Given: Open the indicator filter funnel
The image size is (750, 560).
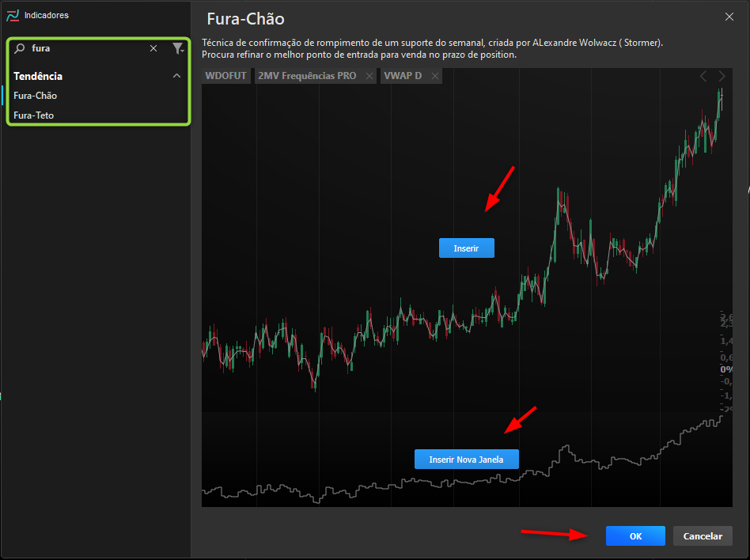Looking at the screenshot, I should [x=177, y=48].
